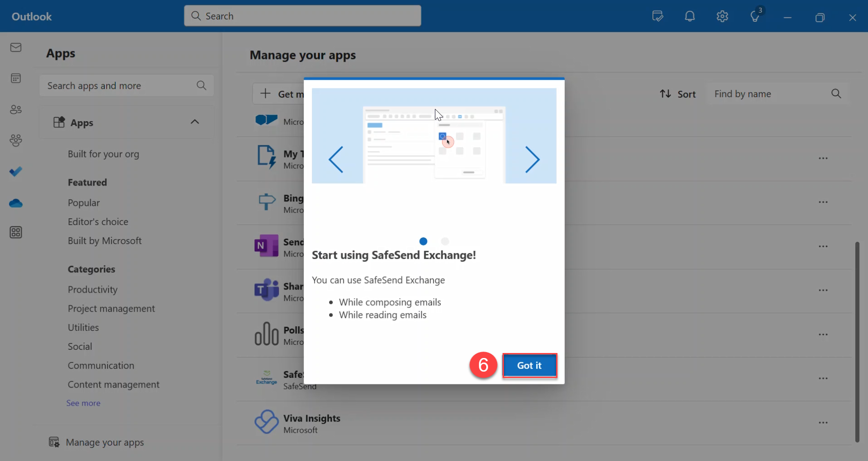Open the Groups icon in left rail
This screenshot has width=868, height=461.
[16, 141]
